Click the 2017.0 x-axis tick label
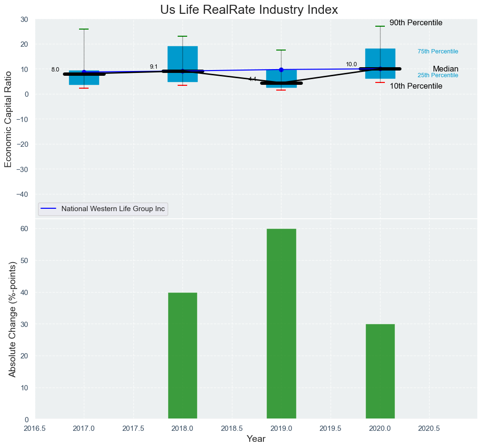This screenshot has width=482, height=448. point(84,428)
